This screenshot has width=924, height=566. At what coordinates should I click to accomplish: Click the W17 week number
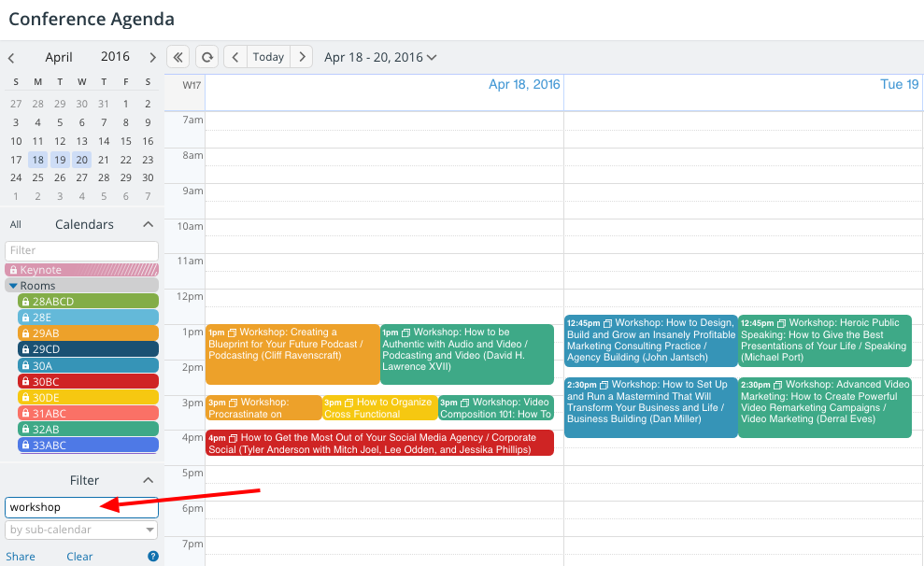pos(192,85)
